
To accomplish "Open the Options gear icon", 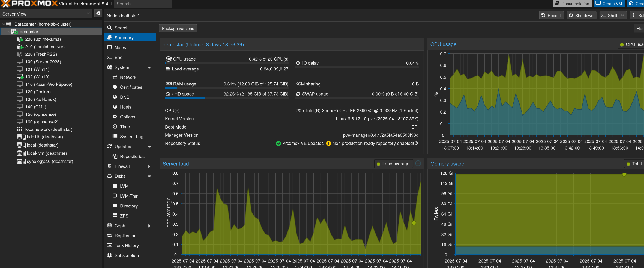I will pos(115,117).
